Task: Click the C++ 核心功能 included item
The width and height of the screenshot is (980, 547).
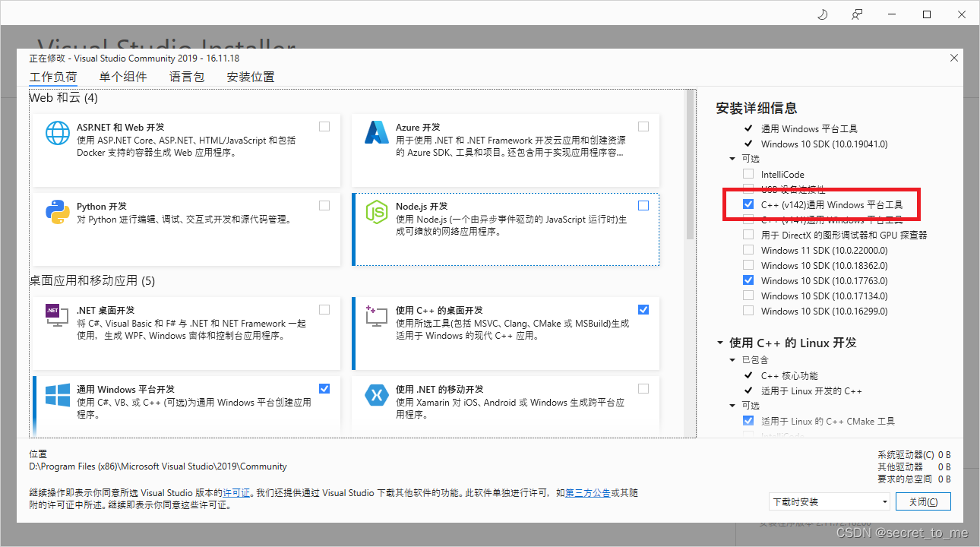Action: pos(789,375)
